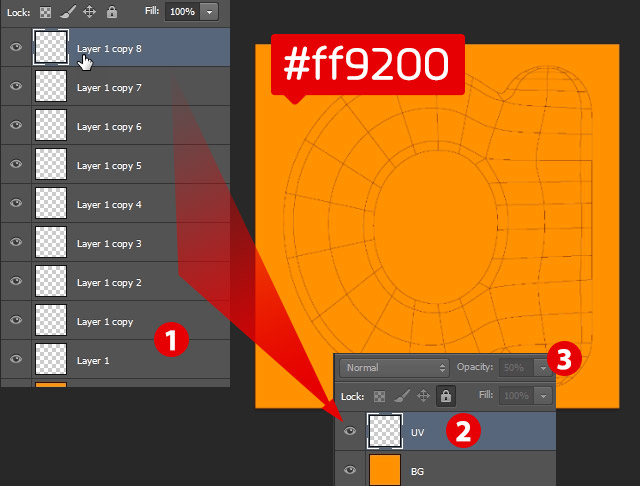Open Fill dropdown arrow next to 100% top panel
The height and width of the screenshot is (486, 640).
209,12
